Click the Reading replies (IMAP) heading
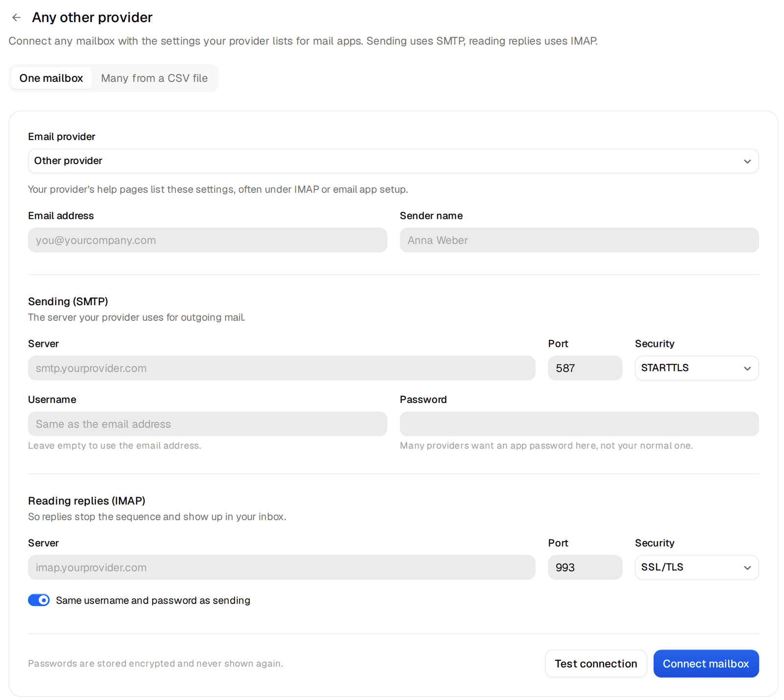This screenshot has height=700, width=784. click(x=87, y=501)
